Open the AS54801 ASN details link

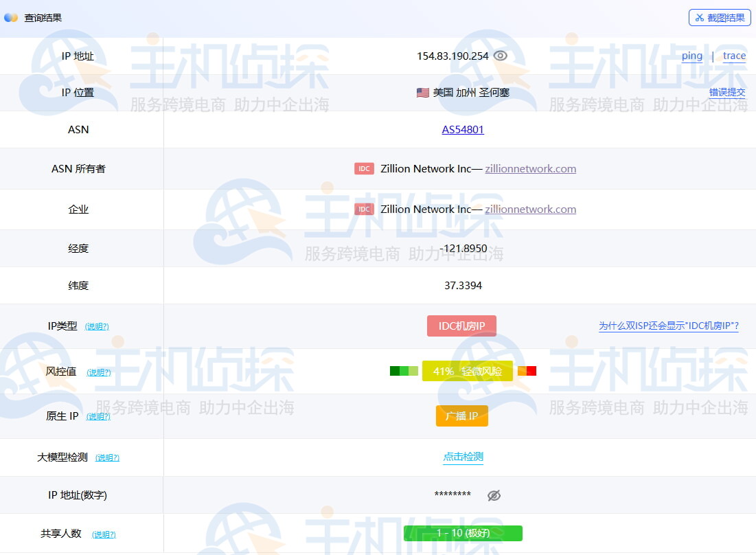click(x=463, y=129)
